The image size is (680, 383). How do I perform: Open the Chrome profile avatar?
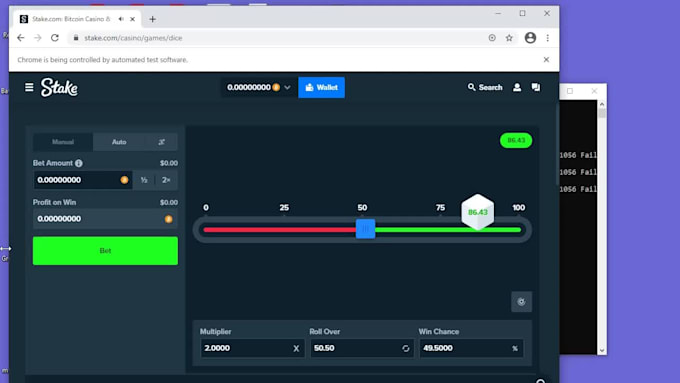point(530,38)
